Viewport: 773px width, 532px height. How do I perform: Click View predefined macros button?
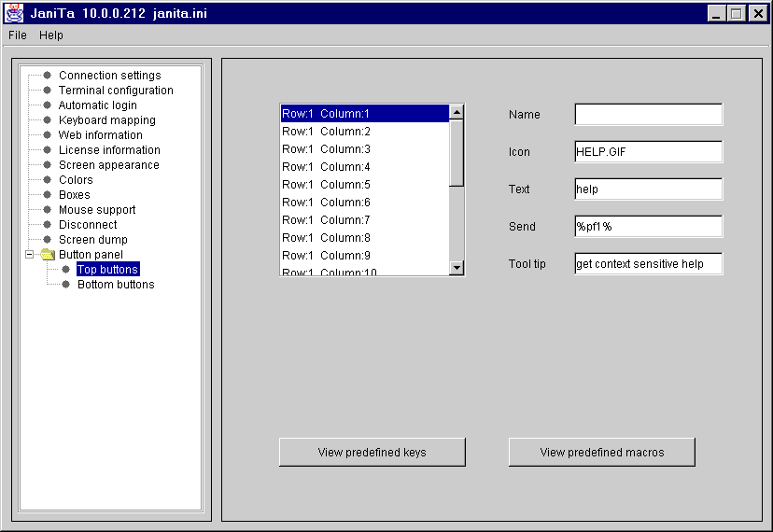pos(601,452)
